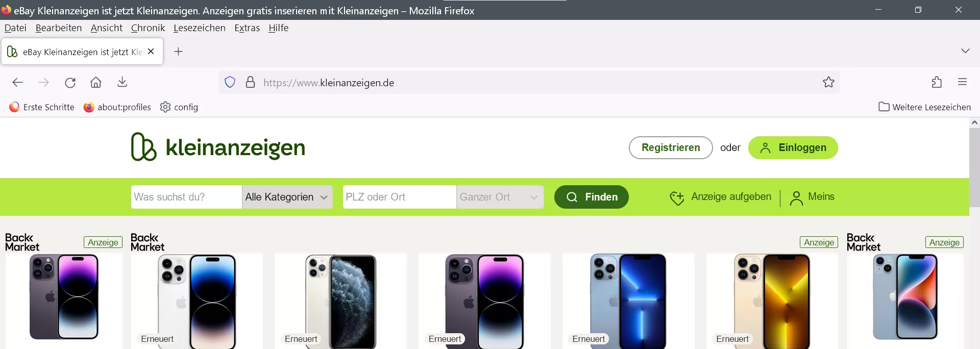Expand the list all tabs chevron
Screen dimensions: 980x349
coord(965,51)
